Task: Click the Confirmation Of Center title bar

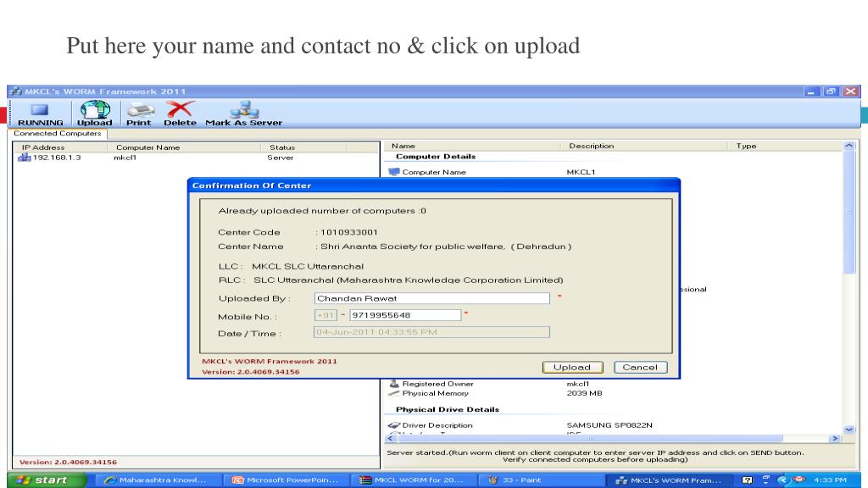Action: click(x=433, y=186)
